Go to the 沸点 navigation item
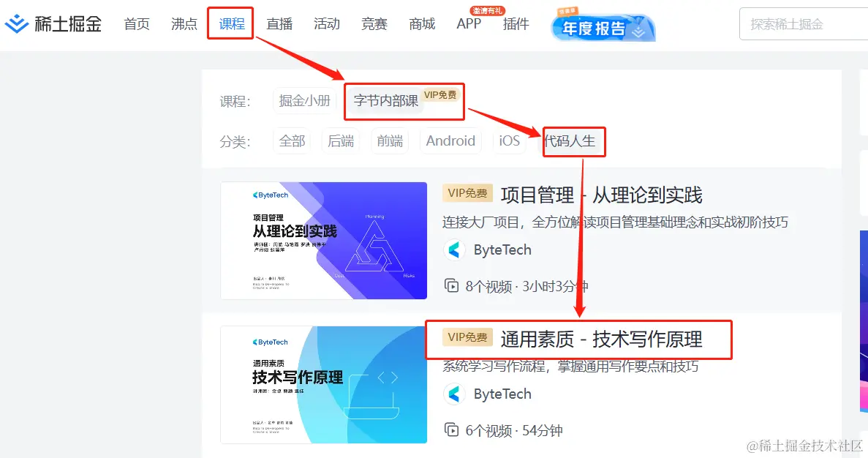868x458 pixels. [x=184, y=24]
